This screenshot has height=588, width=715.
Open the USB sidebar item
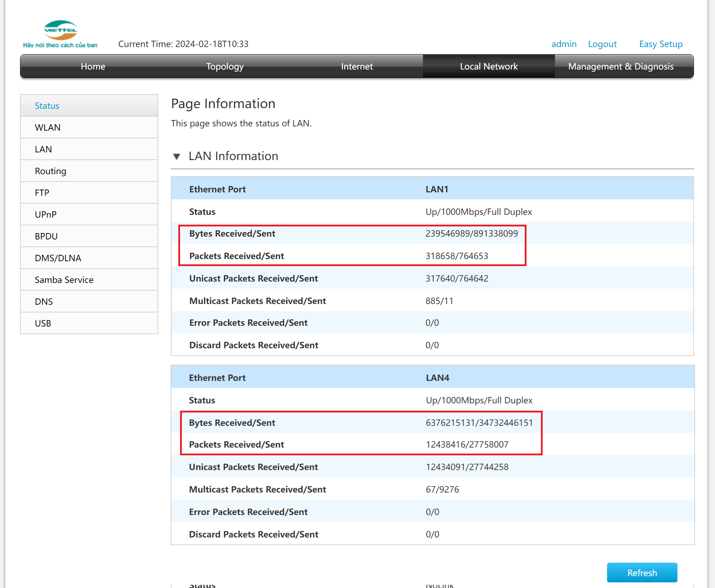(x=89, y=323)
